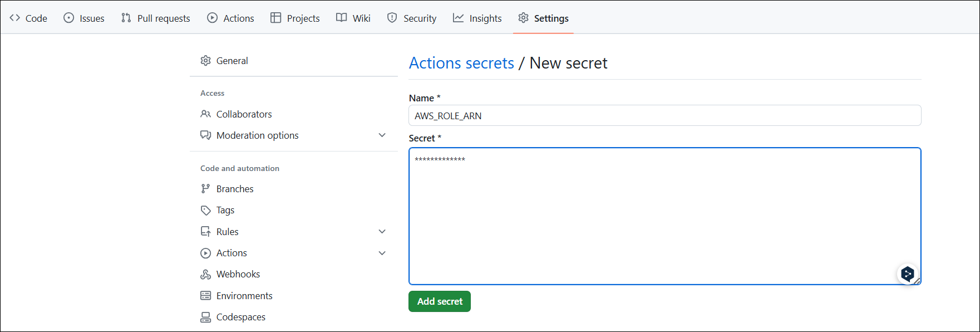Open the Actions secrets breadcrumb link

click(x=461, y=63)
